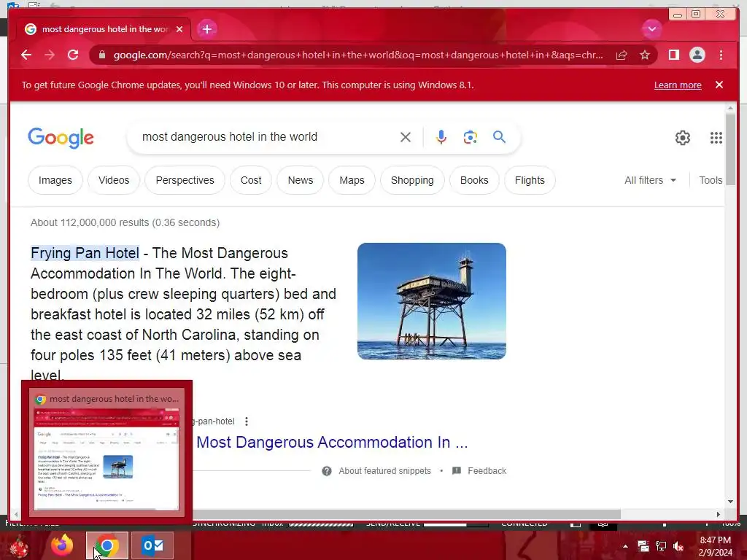
Task: Select the Cost filter chip
Action: click(251, 180)
